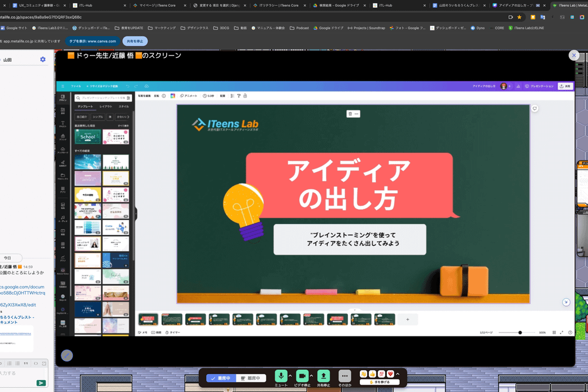Click 配置 (position) in the Canva toolbar

point(222,96)
